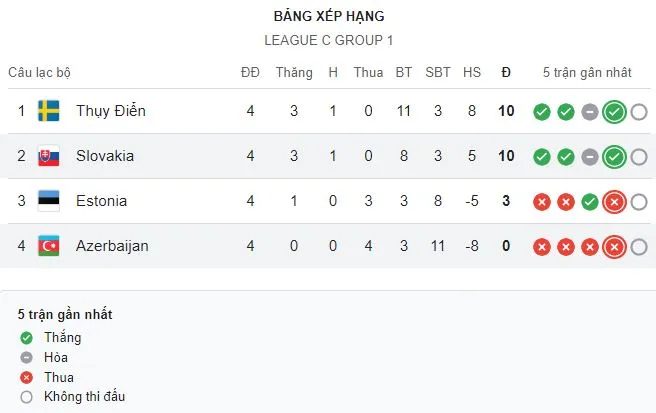
Task: Click the Estonia team name
Action: (101, 201)
